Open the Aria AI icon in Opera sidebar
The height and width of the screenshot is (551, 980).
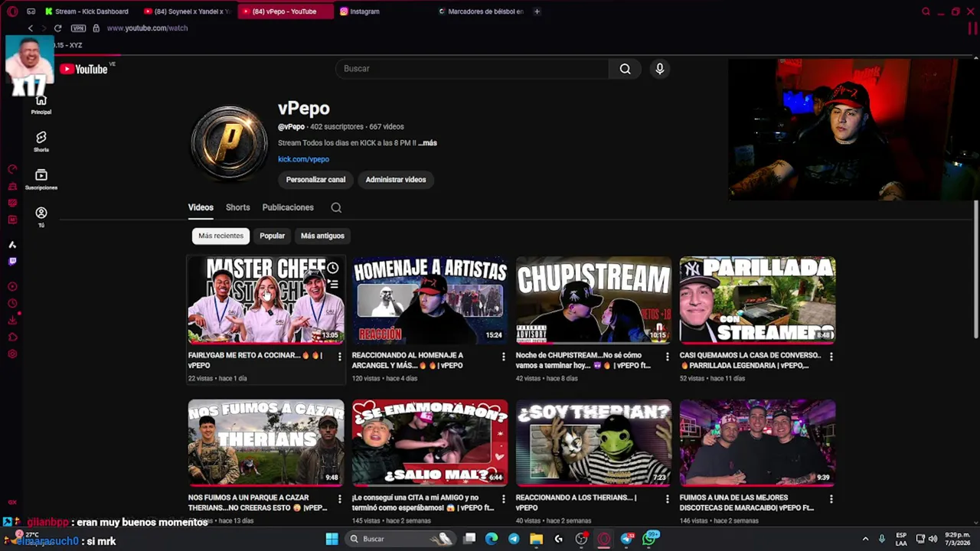point(12,245)
